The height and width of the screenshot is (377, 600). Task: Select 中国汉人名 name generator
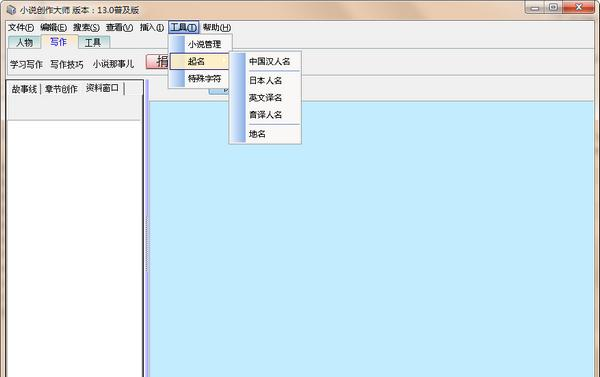(269, 62)
